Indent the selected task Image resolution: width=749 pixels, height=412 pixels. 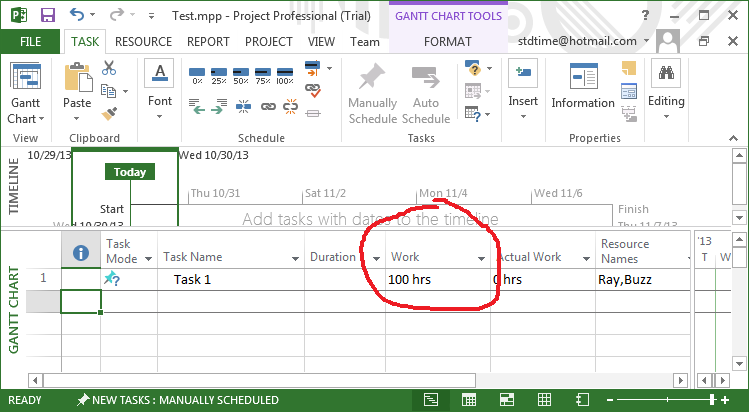[219, 106]
